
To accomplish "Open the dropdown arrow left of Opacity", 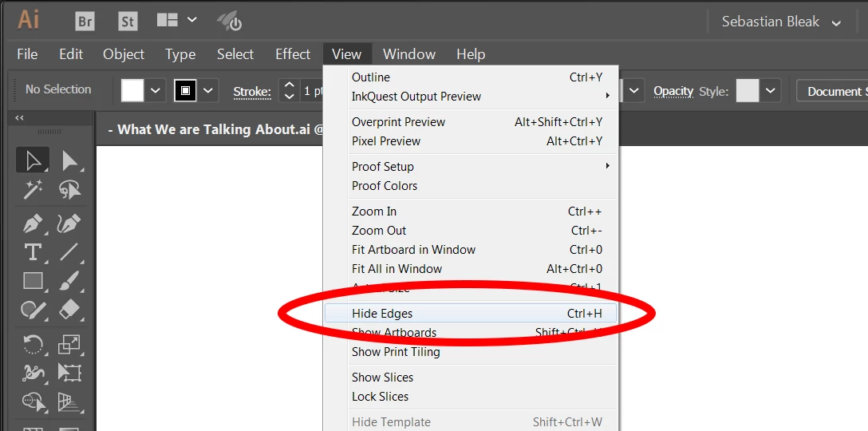I will tap(634, 91).
